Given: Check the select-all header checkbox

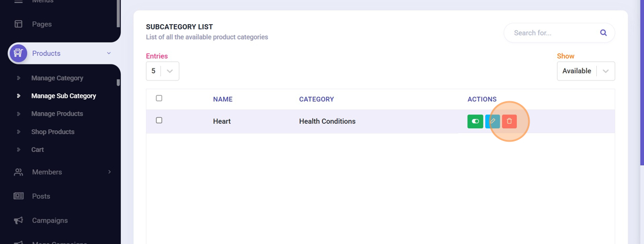Looking at the screenshot, I should coord(159,98).
